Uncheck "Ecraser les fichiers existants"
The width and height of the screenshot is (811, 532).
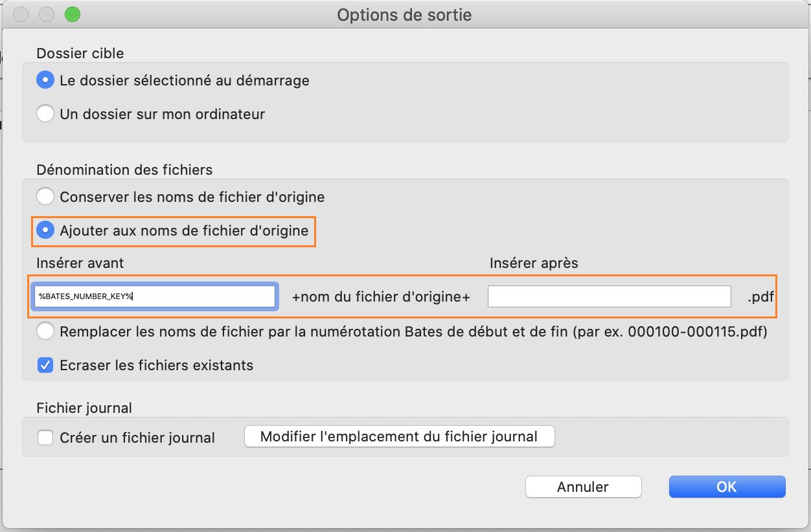(x=45, y=364)
